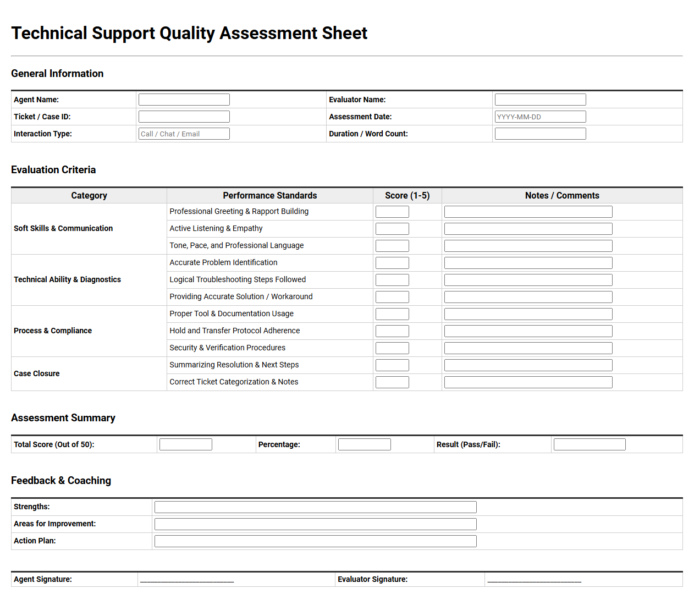Select score box for Providing Accurate Solution / Workaround
The width and height of the screenshot is (694, 616).
pyautogui.click(x=392, y=297)
